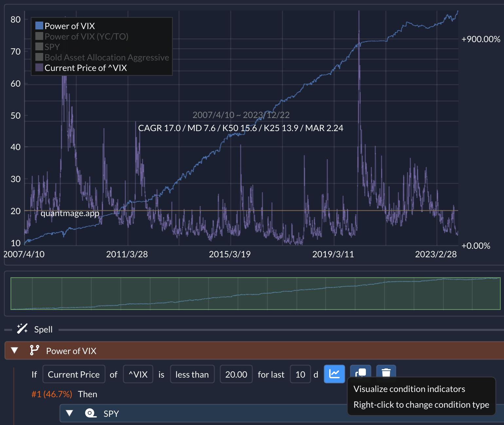Open the Current Price indicator dropdown
504x425 pixels.
pyautogui.click(x=74, y=374)
